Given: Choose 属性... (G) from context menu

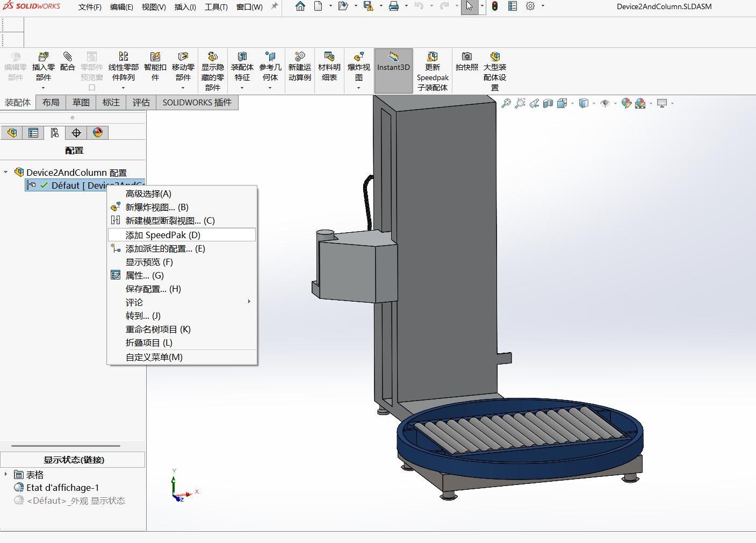Looking at the screenshot, I should point(182,275).
